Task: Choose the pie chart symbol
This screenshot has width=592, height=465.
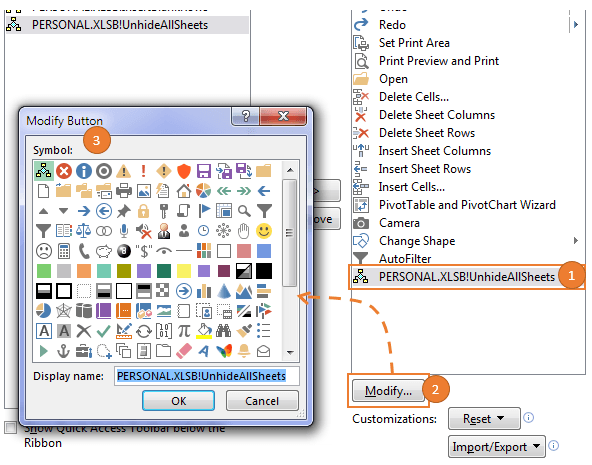Action: (204, 191)
